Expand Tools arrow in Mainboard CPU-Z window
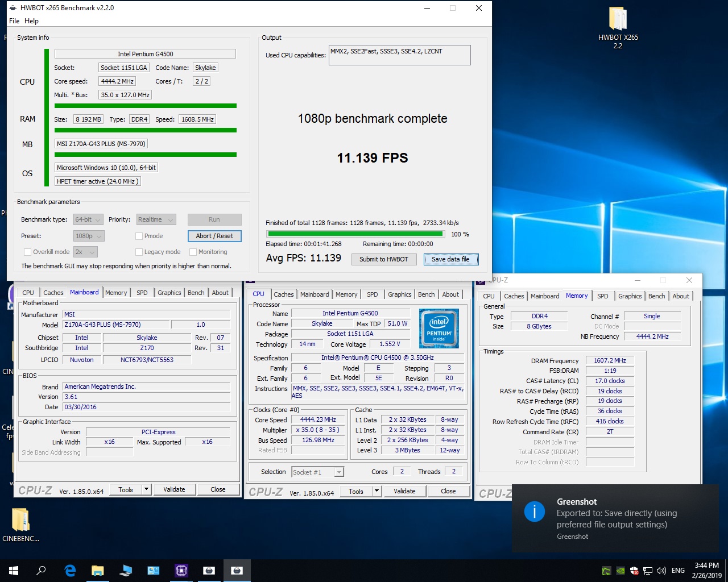 [146, 489]
